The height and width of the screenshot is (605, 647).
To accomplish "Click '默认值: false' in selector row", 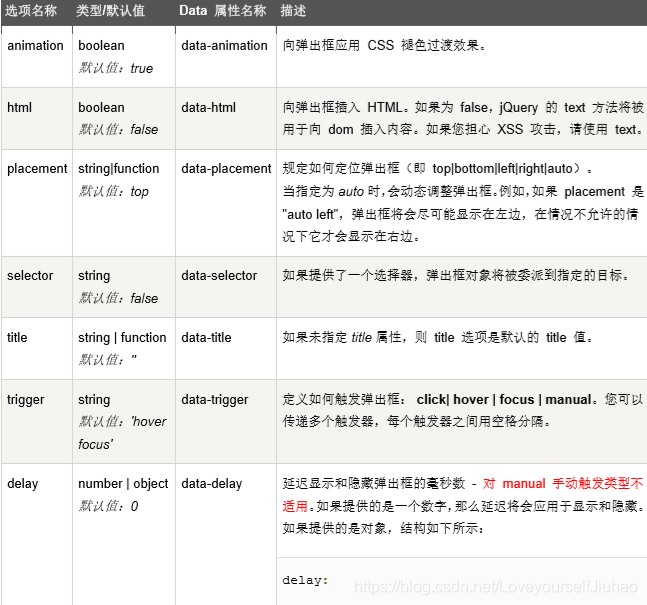I will pos(118,298).
